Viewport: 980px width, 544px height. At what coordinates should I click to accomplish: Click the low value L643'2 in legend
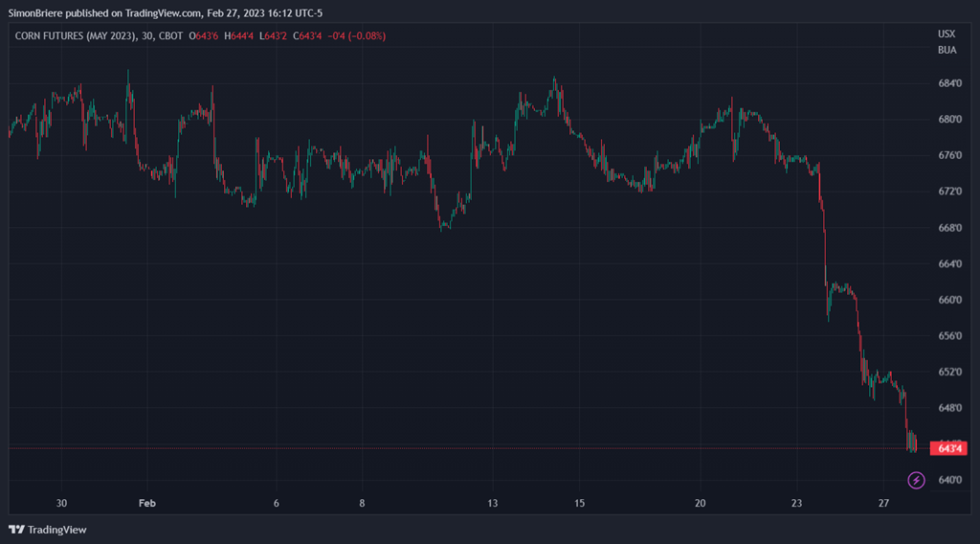(x=275, y=35)
